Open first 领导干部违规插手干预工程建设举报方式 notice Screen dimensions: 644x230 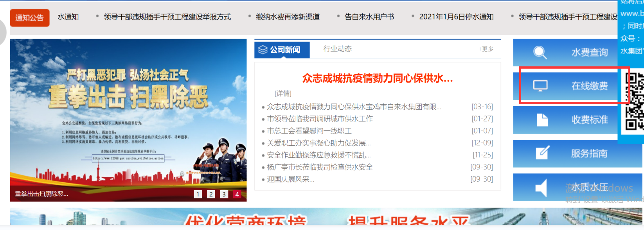click(167, 17)
